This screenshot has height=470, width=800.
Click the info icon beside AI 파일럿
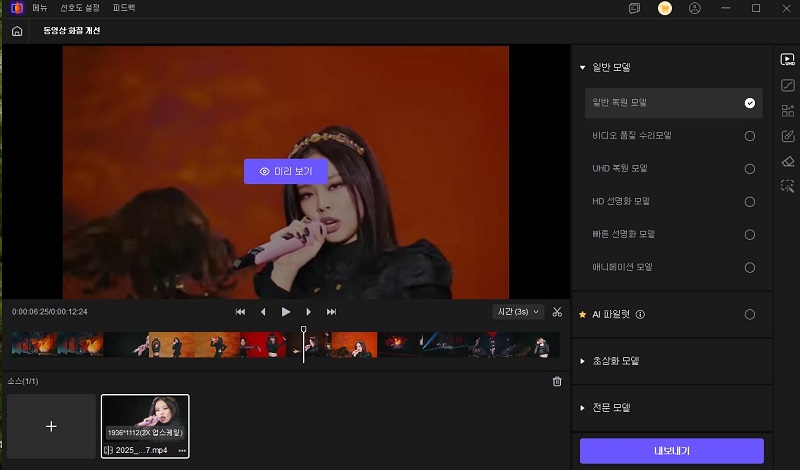pos(640,314)
